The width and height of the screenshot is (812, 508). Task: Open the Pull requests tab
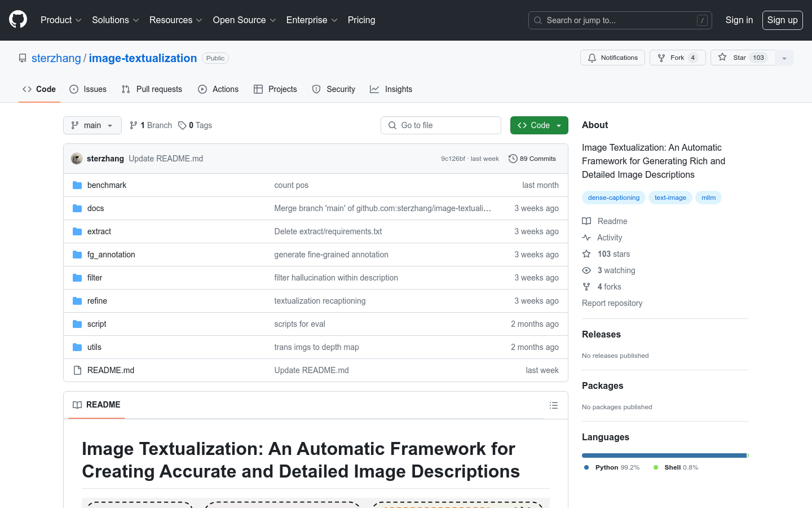[152, 89]
